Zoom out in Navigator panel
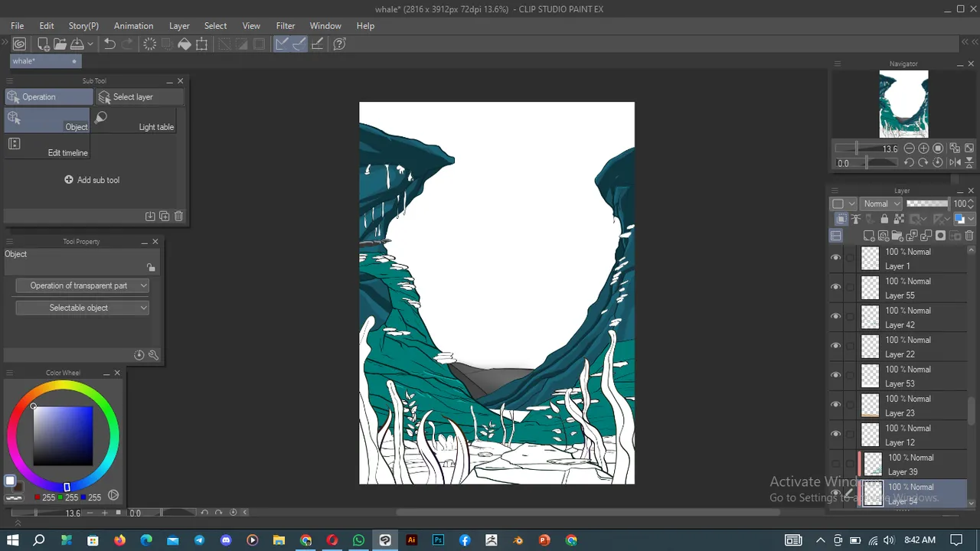Image resolution: width=980 pixels, height=551 pixels. point(909,148)
